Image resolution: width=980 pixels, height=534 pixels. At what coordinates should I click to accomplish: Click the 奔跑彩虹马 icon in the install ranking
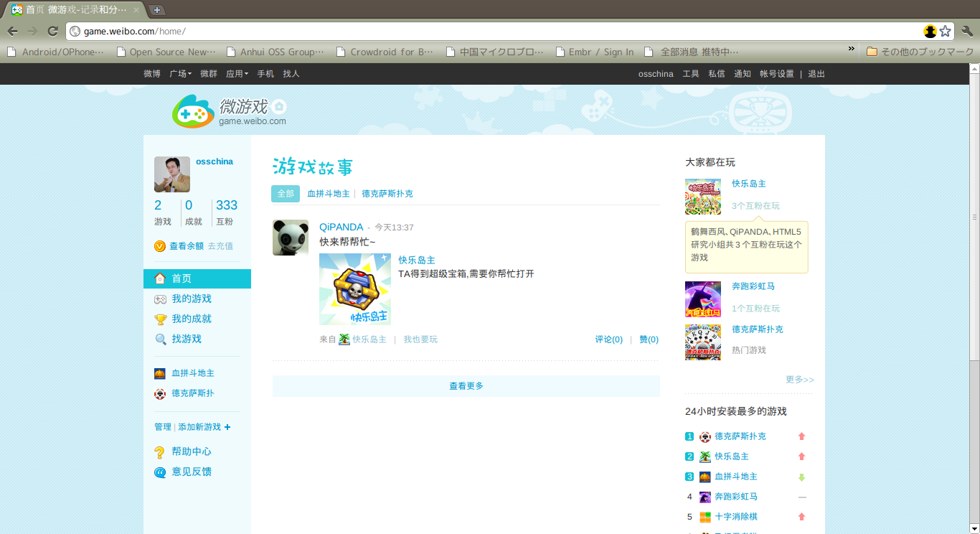pyautogui.click(x=705, y=497)
